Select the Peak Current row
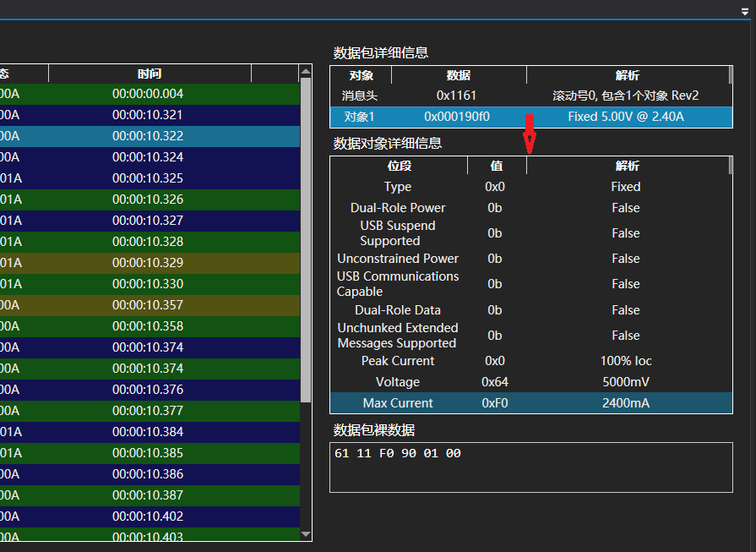This screenshot has height=552, width=756. click(531, 361)
